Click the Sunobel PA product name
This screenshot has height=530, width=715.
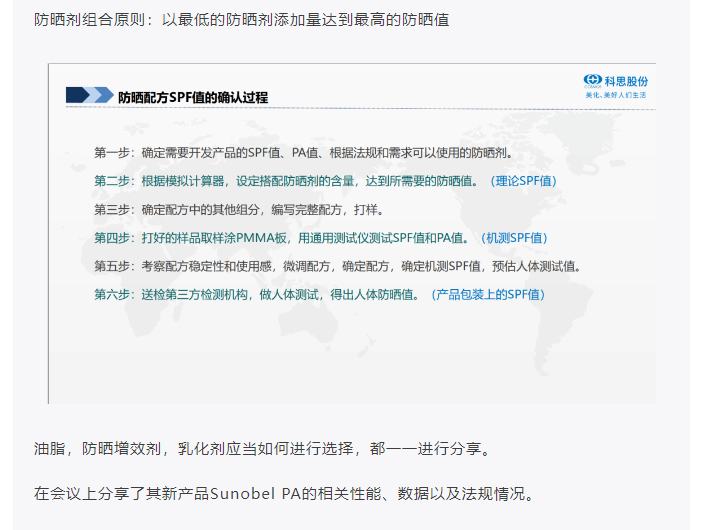tap(254, 493)
